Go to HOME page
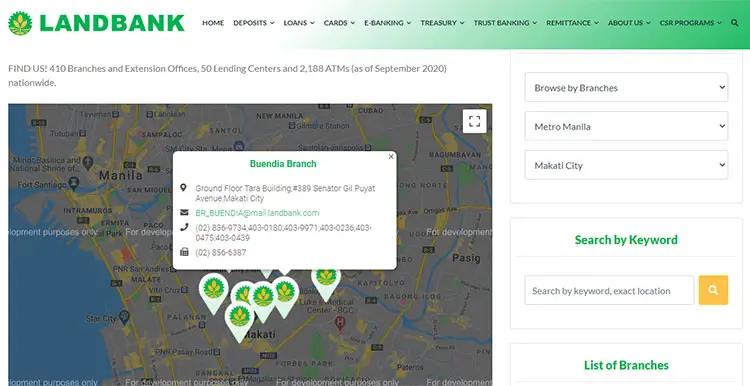Screen dimensions: 750x386 pyautogui.click(x=213, y=23)
